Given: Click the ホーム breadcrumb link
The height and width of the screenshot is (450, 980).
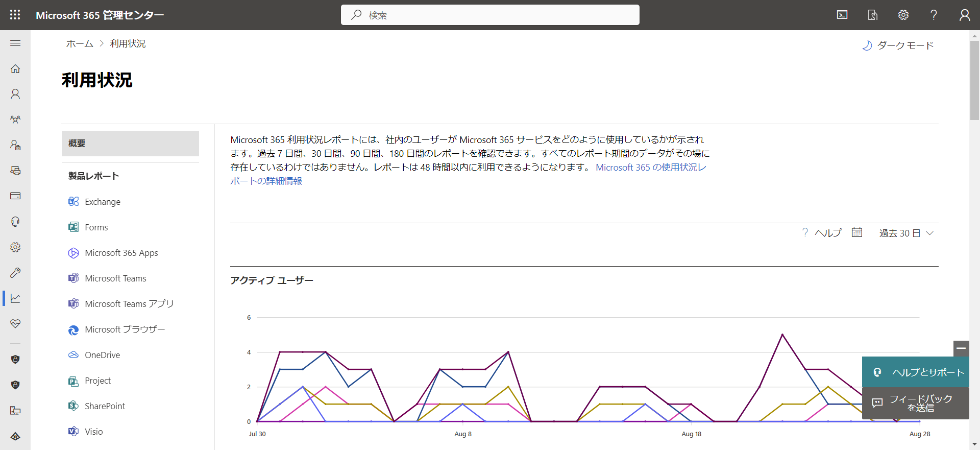Looking at the screenshot, I should point(80,44).
